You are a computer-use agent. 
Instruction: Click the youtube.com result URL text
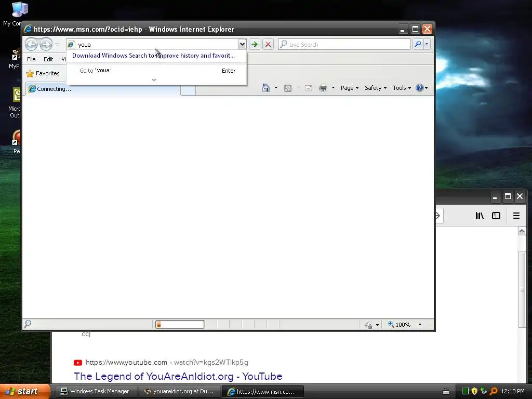click(167, 362)
